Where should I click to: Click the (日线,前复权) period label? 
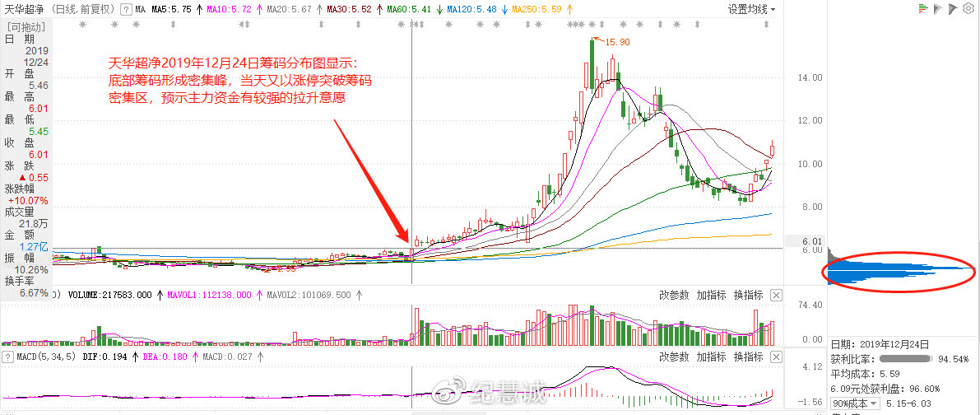click(82, 9)
